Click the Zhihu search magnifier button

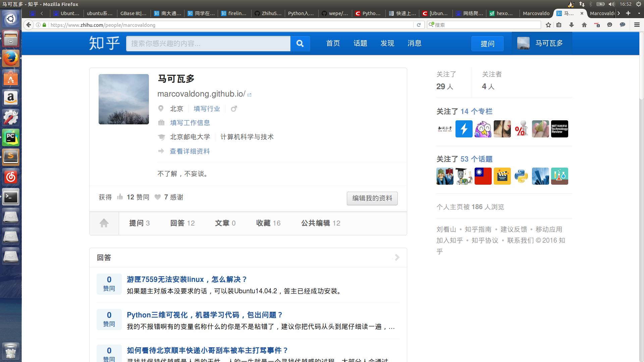click(300, 44)
